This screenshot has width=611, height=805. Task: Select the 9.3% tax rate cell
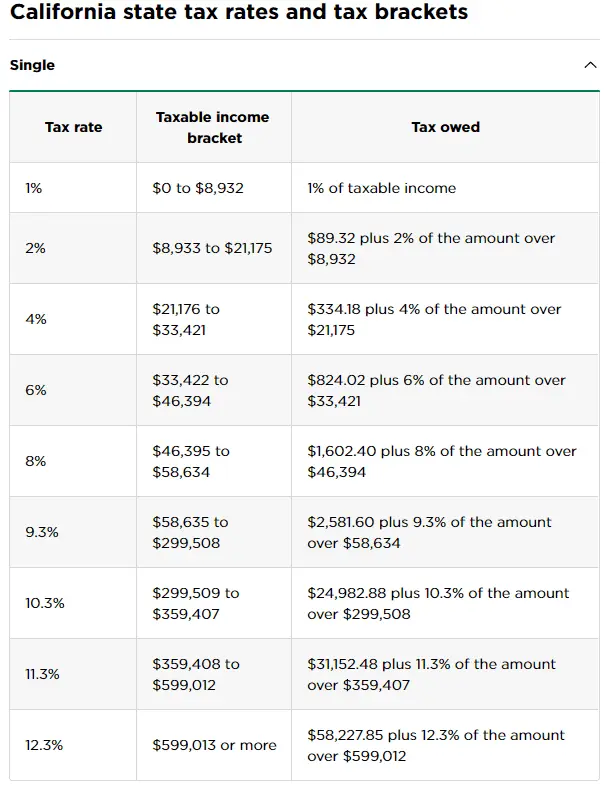42,532
